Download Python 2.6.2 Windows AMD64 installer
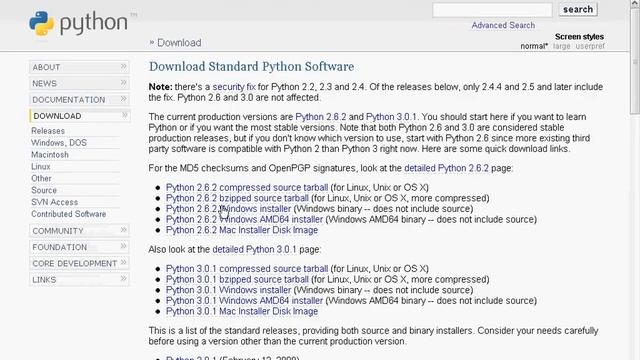 (x=244, y=220)
